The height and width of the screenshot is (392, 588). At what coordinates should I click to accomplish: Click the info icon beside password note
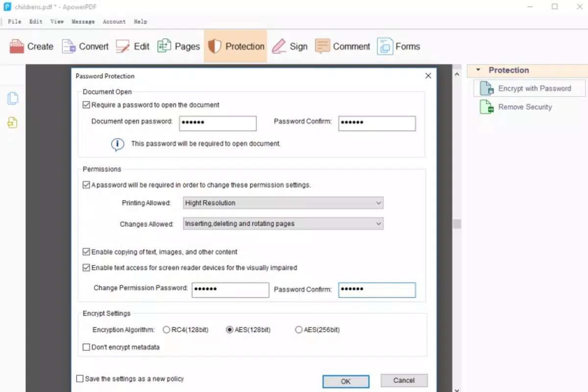118,144
